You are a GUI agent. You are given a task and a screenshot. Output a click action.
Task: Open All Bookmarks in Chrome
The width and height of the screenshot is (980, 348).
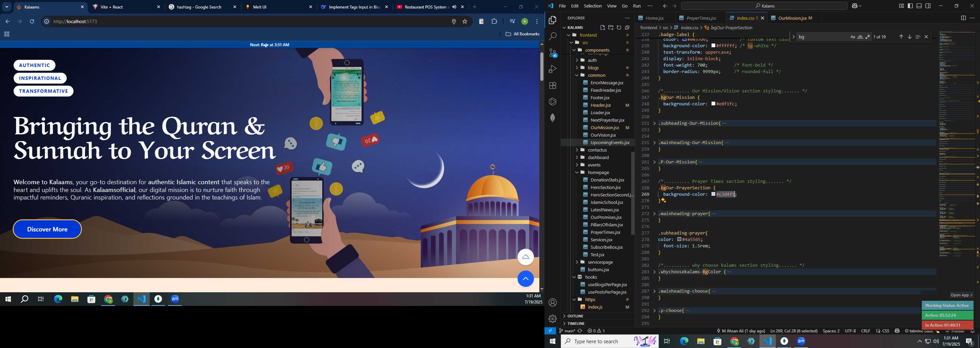(x=523, y=34)
